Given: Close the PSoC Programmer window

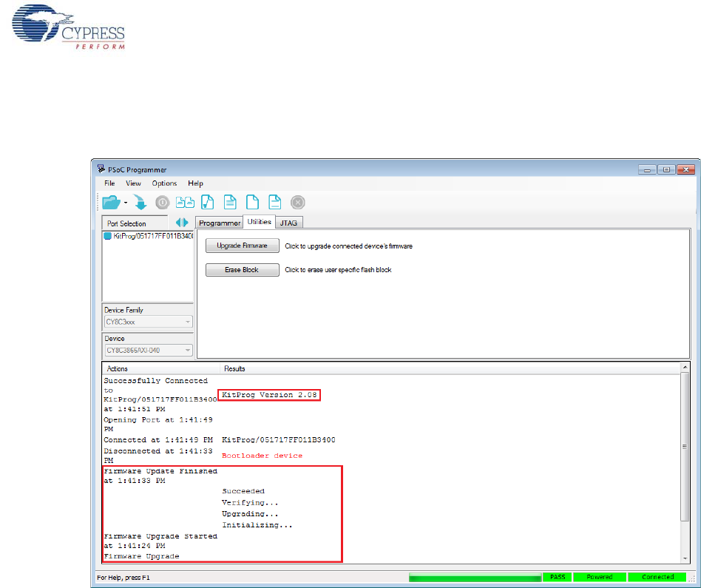Looking at the screenshot, I should [685, 170].
